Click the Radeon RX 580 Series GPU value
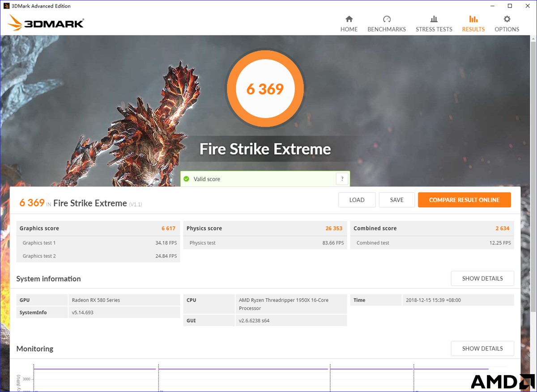 pyautogui.click(x=96, y=300)
